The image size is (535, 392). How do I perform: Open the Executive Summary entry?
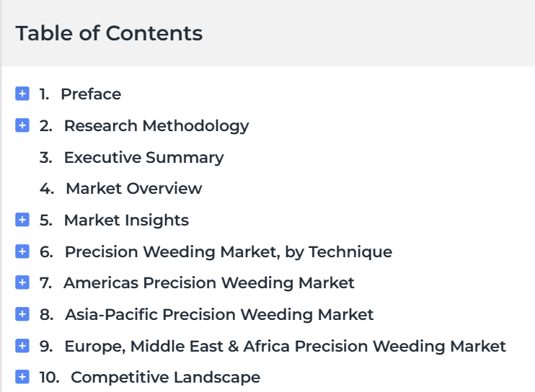click(144, 158)
